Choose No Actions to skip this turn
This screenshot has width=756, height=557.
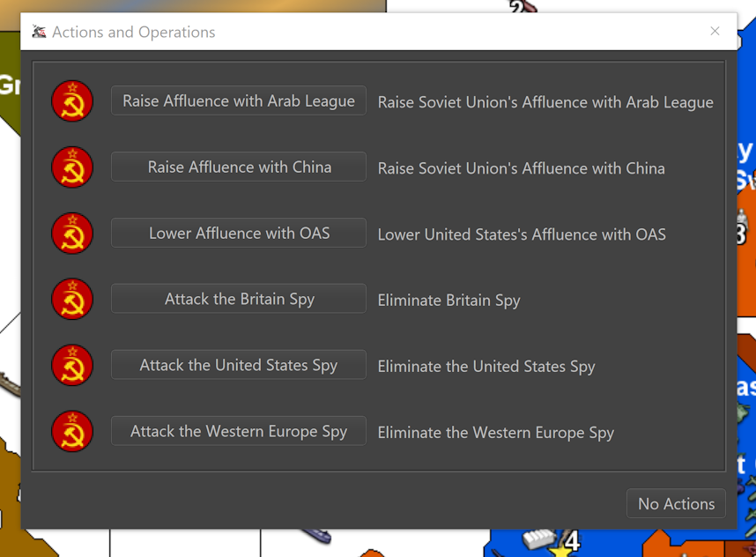676,503
